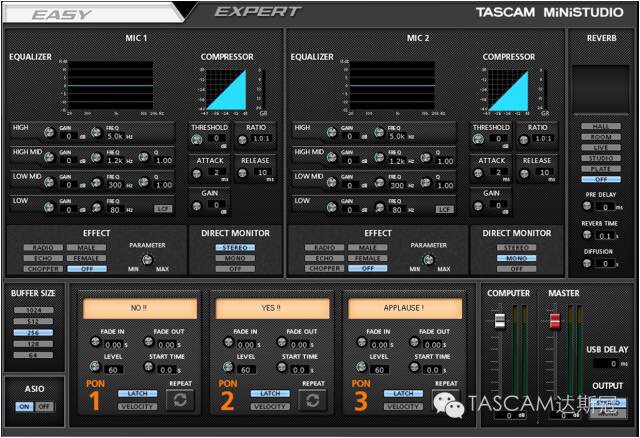Choose the Hall reverb type
Viewport: 640px width, 438px height.
point(600,127)
